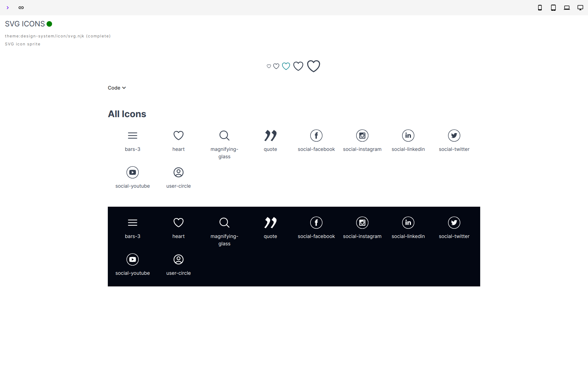Select the social-twitter icon
Image resolution: width=588 pixels, height=368 pixels.
pyautogui.click(x=453, y=135)
